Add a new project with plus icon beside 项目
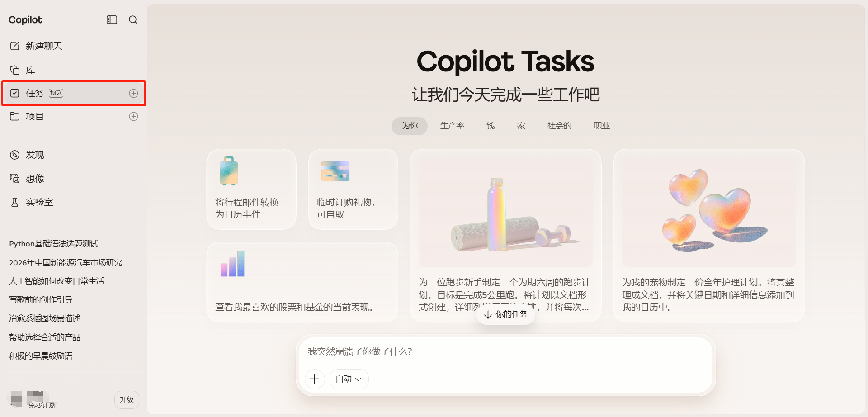The height and width of the screenshot is (417, 868). pos(133,117)
